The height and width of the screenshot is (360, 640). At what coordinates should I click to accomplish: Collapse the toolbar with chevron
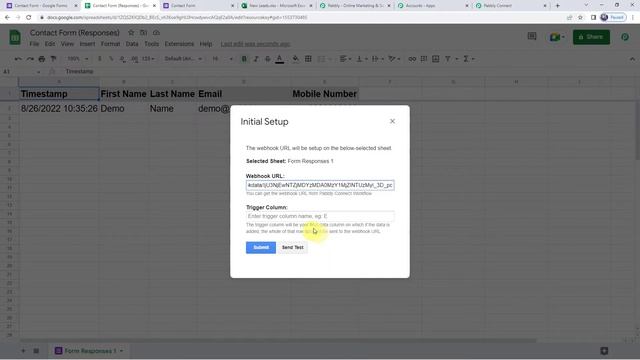pos(632,59)
